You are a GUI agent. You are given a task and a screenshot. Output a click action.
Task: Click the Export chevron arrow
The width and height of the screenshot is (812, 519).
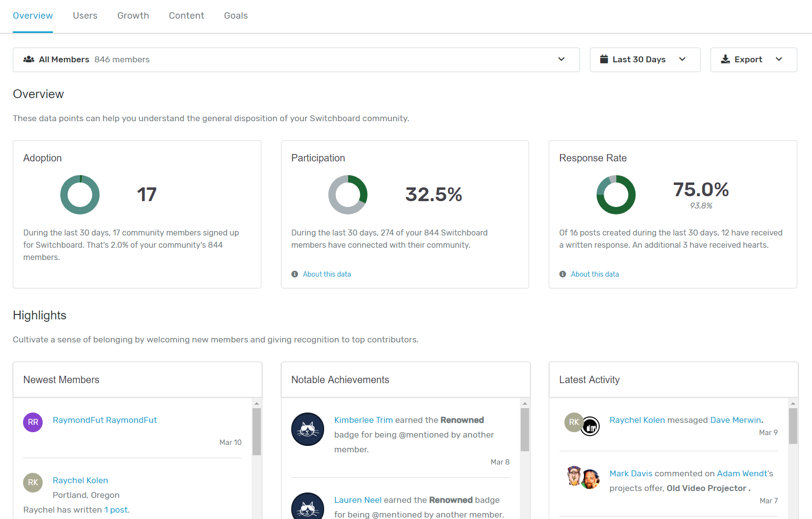pos(779,59)
